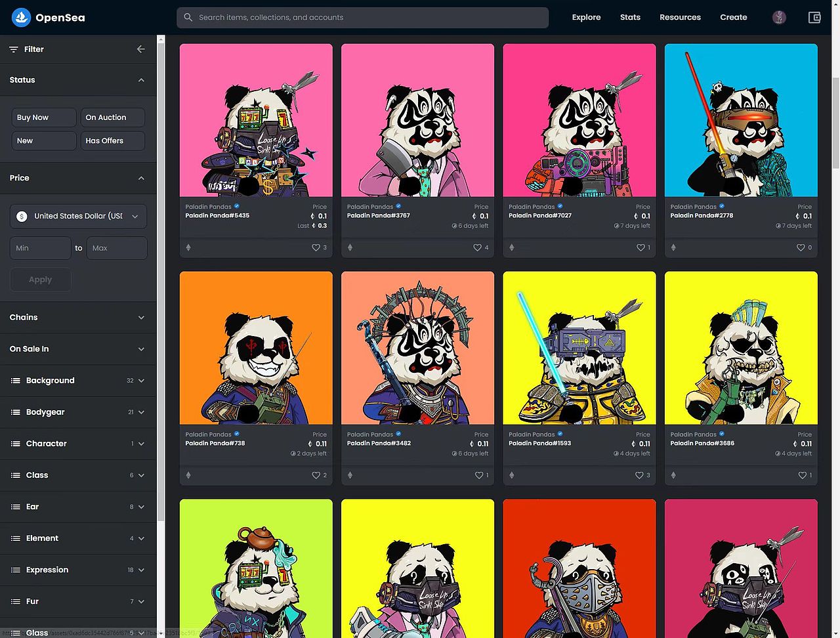Click Ethereum icon on Panda#3482 card footer
Image resolution: width=840 pixels, height=638 pixels.
350,475
